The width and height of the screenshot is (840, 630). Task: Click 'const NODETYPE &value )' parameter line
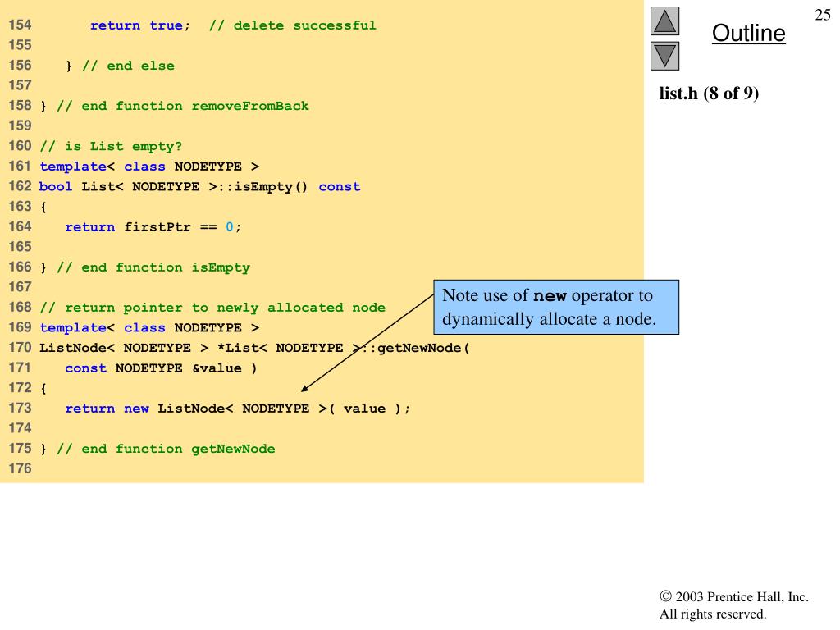161,368
